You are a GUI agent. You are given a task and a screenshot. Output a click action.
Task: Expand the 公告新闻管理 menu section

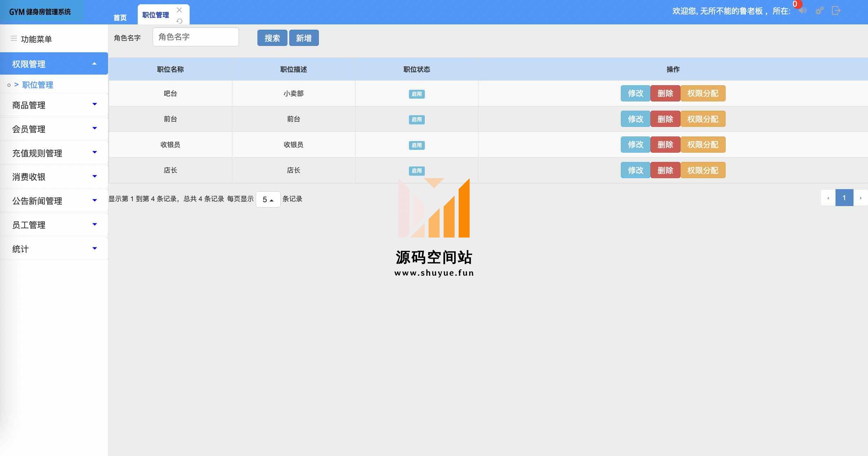click(x=54, y=200)
